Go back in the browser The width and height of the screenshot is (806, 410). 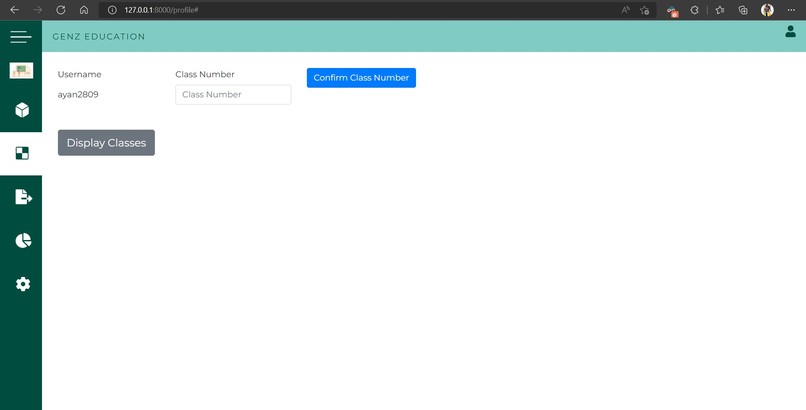coord(14,10)
